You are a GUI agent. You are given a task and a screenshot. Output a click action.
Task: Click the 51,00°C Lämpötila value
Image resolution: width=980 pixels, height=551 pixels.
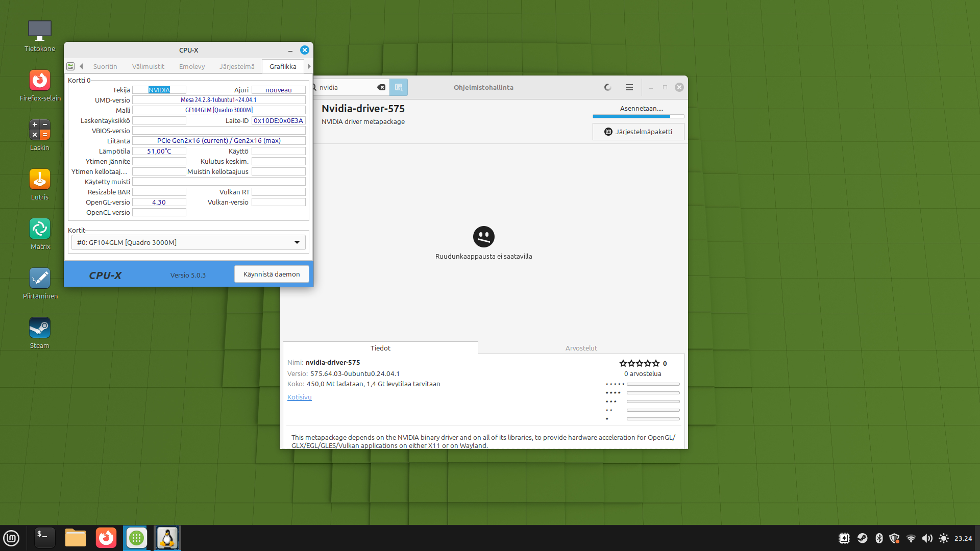[x=159, y=151]
